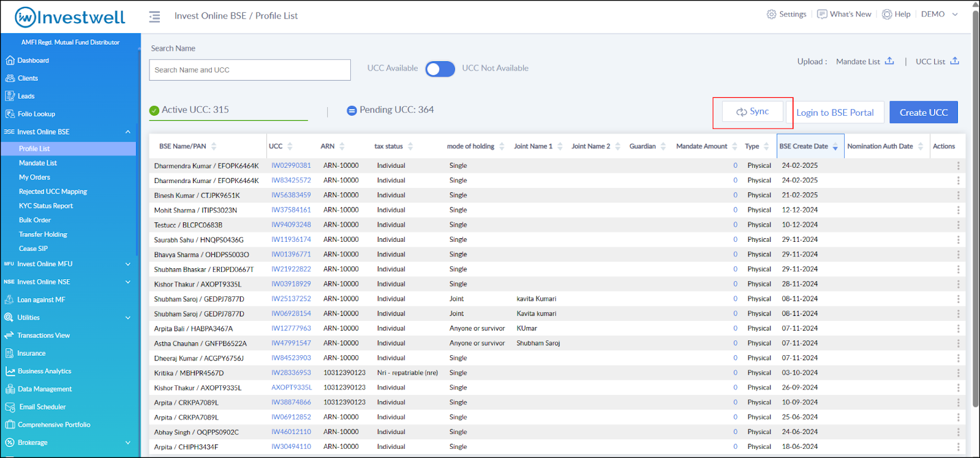Click the Comprehensive Portfolio icon
The height and width of the screenshot is (458, 980).
(10, 424)
